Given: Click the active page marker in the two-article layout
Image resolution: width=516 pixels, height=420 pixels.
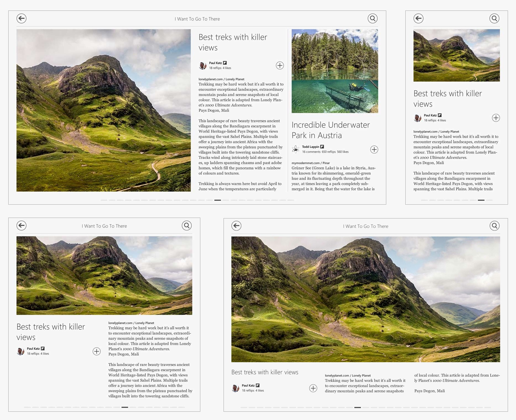Looking at the screenshot, I should [218, 200].
